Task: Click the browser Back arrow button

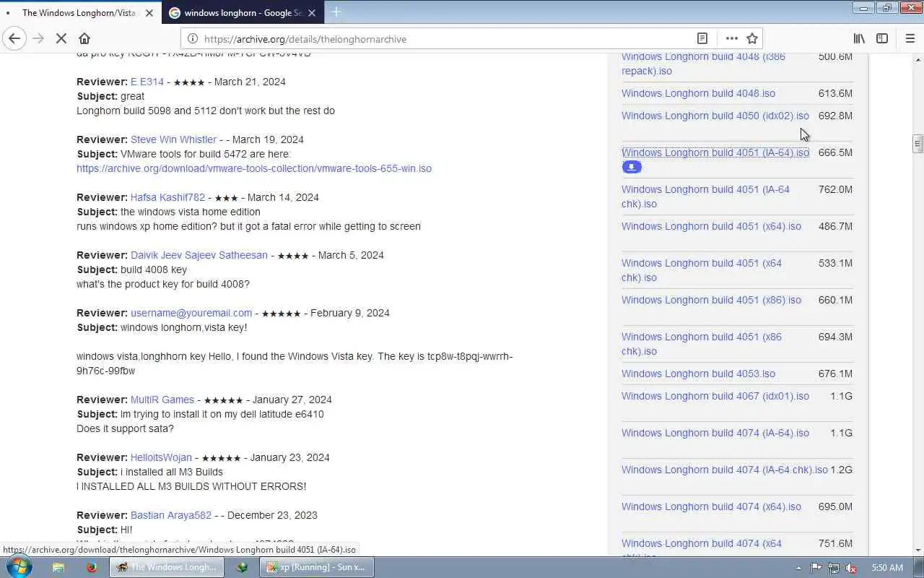Action: tap(14, 39)
